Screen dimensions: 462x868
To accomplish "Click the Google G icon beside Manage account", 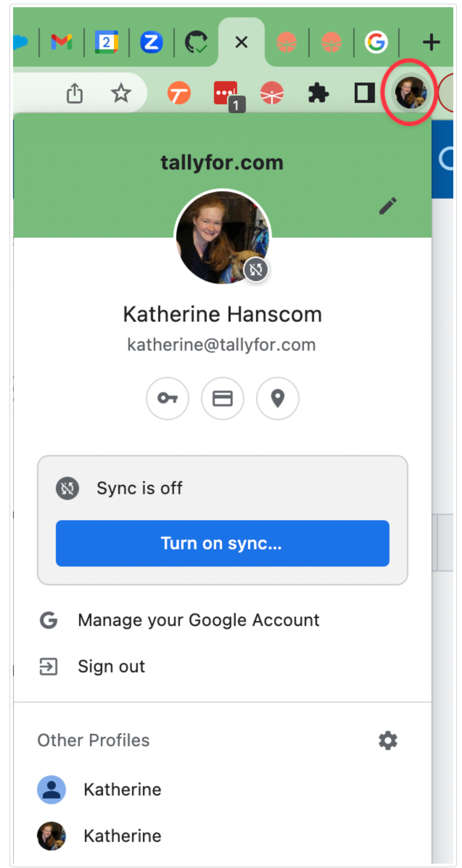I will pos(49,620).
